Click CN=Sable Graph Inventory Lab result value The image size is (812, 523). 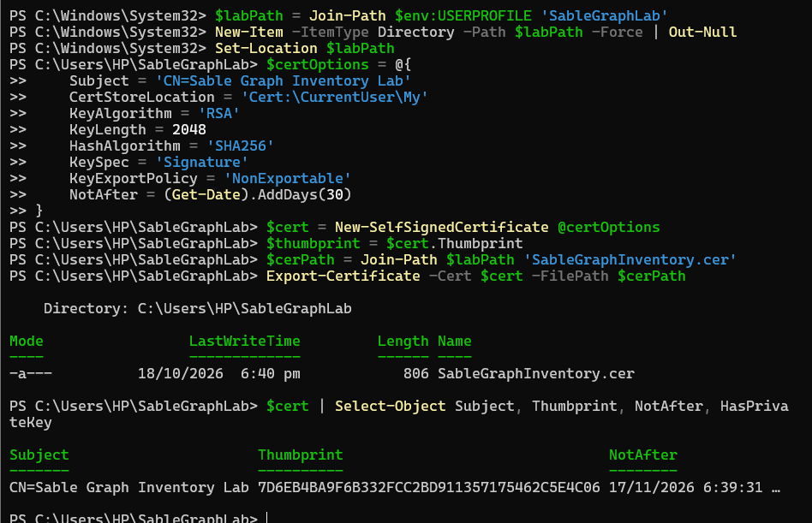coord(129,487)
